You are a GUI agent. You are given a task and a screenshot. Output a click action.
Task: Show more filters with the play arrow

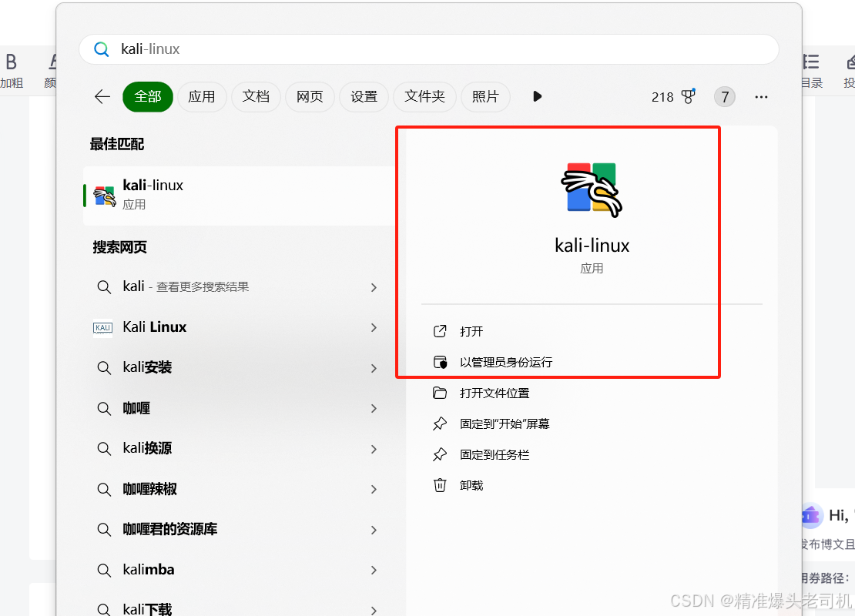click(537, 96)
